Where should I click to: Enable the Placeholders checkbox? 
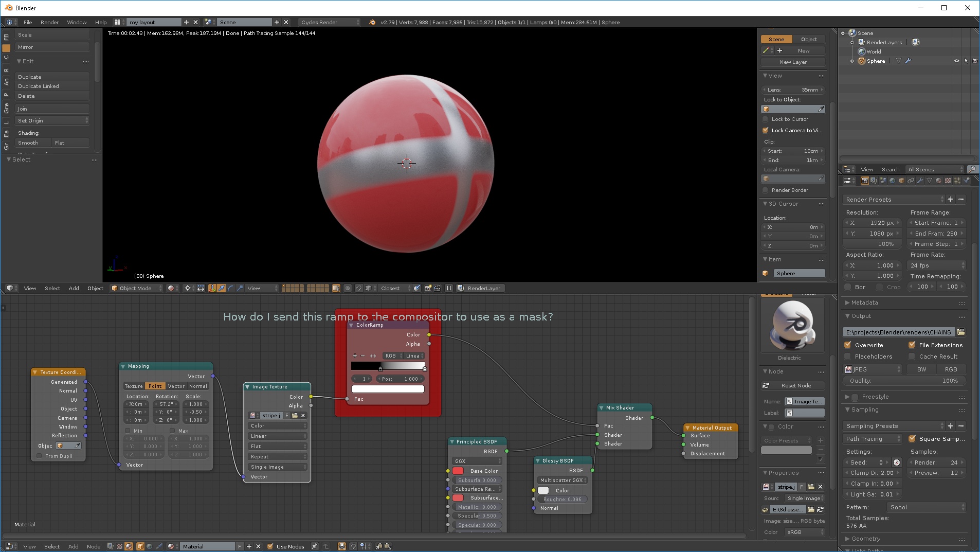point(848,357)
